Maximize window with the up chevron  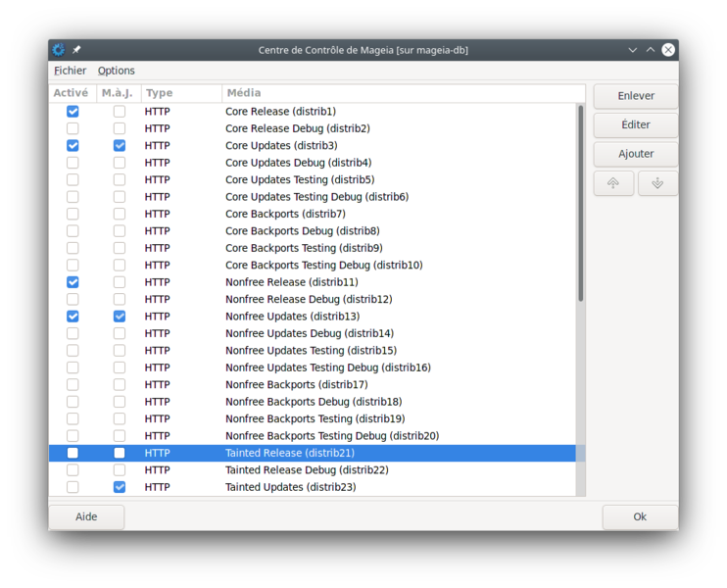(x=651, y=50)
